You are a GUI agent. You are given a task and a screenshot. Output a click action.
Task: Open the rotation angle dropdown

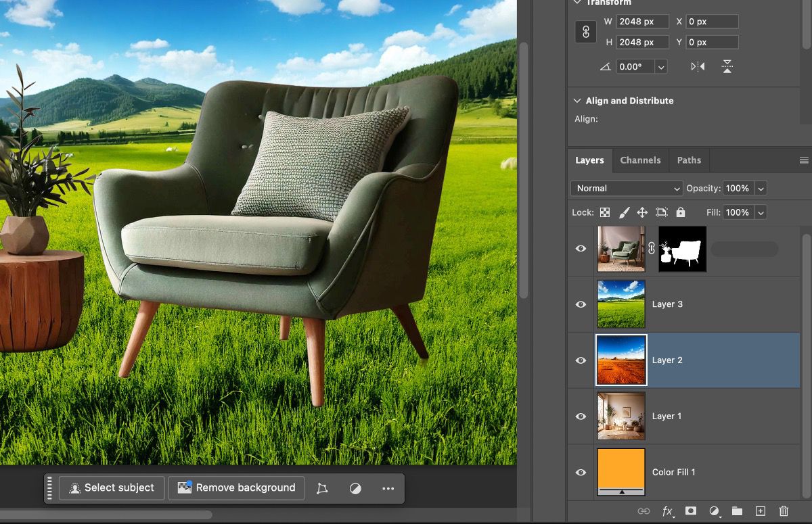point(661,67)
